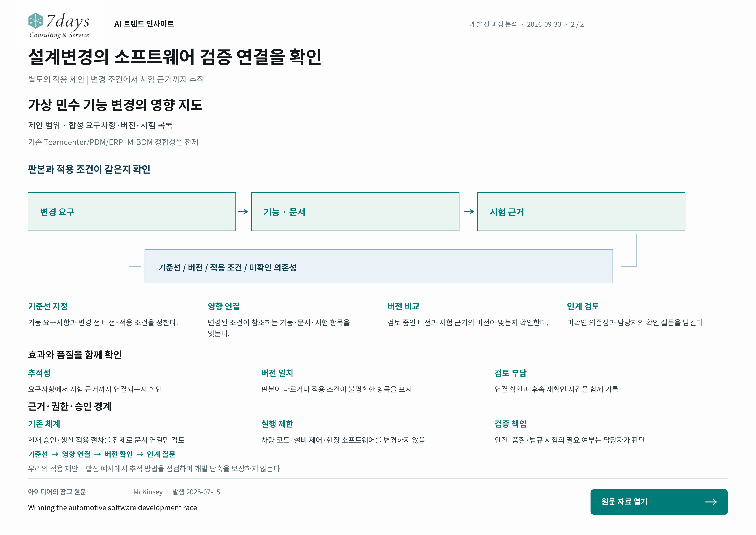Click the arrow icon on 원문 자료 열기
The height and width of the screenshot is (535, 756).
[711, 502]
